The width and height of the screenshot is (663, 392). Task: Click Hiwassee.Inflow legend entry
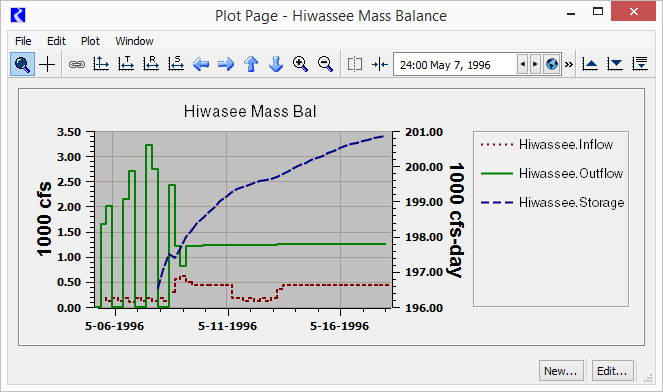(x=547, y=145)
